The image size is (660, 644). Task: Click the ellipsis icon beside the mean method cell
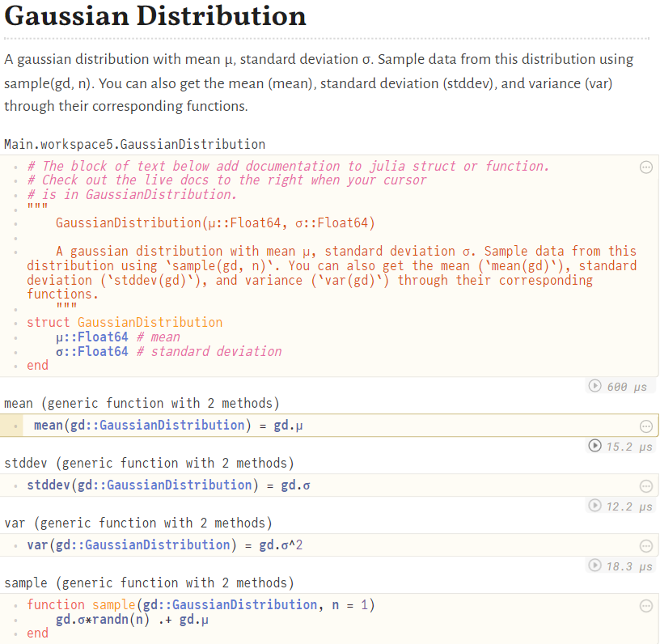point(645,426)
